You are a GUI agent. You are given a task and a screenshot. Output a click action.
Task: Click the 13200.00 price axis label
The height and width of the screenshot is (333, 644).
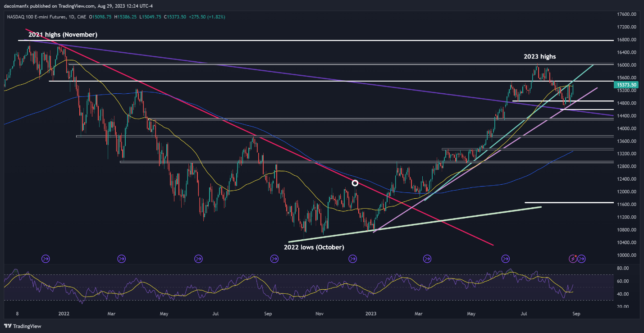627,154
